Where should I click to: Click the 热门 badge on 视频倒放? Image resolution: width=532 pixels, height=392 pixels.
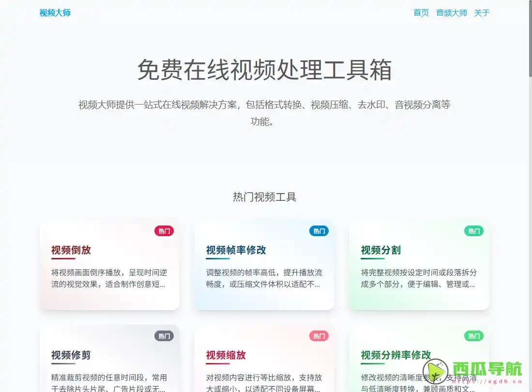(164, 231)
